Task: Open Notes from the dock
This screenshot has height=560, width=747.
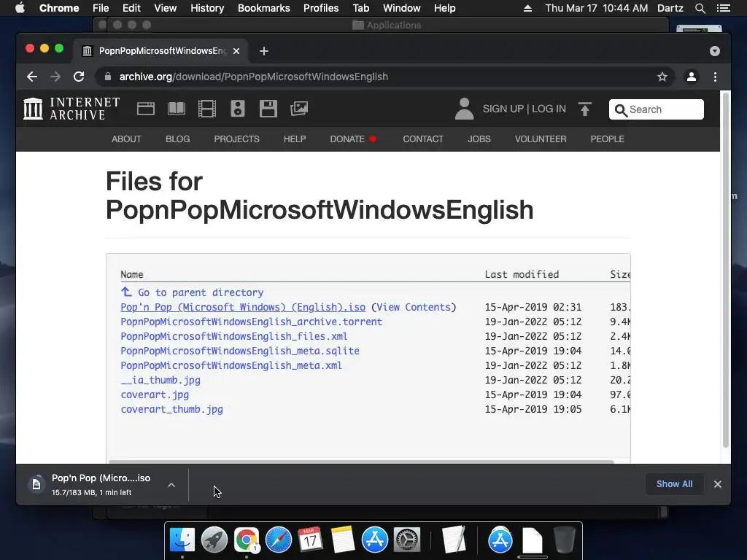Action: tap(343, 540)
